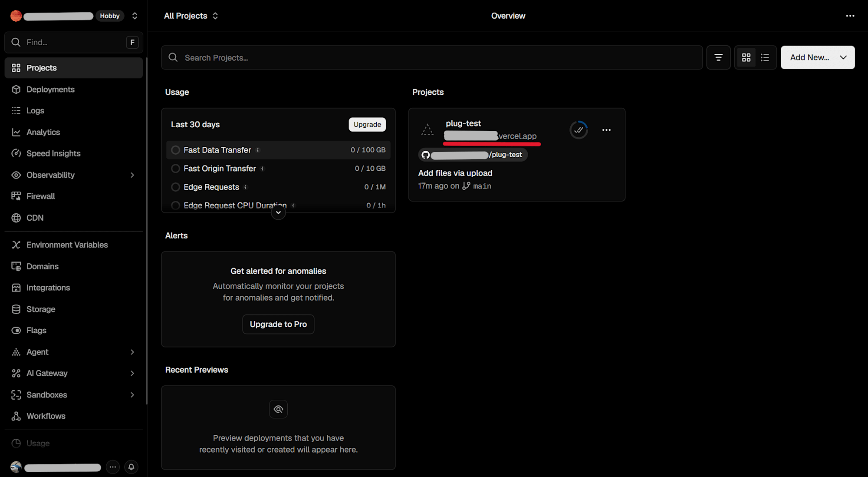Screen dimensions: 868x477
Task: Click the team avatar at top left
Action: [16, 16]
